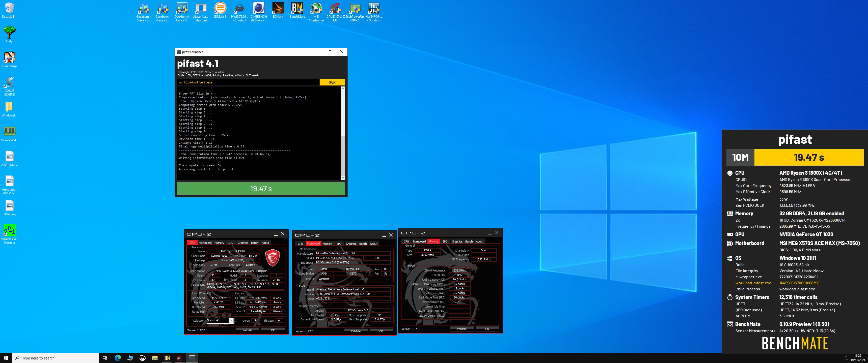Image resolution: width=868 pixels, height=363 pixels.
Task: Open the HWiNFO64 shortcut desktop icon
Action: pos(374,12)
